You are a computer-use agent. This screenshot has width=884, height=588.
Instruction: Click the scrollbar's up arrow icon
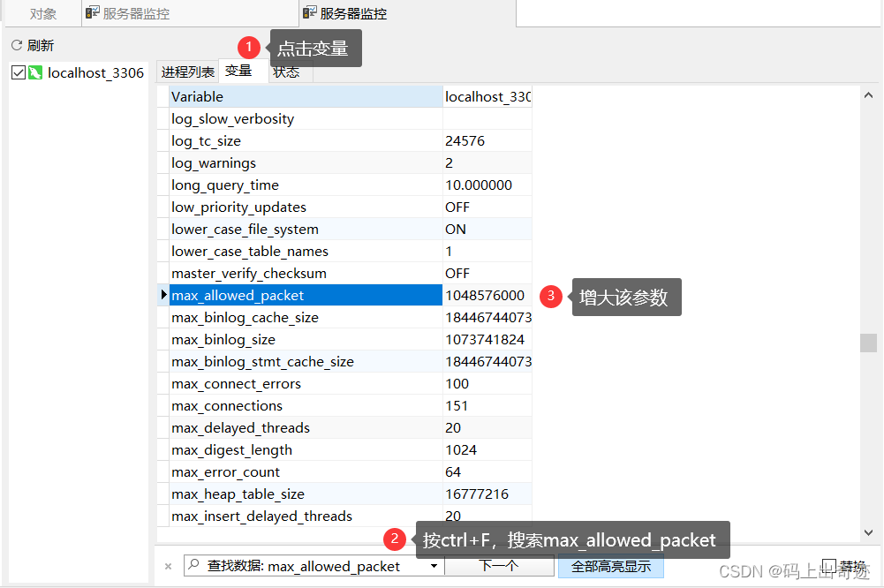coord(867,94)
